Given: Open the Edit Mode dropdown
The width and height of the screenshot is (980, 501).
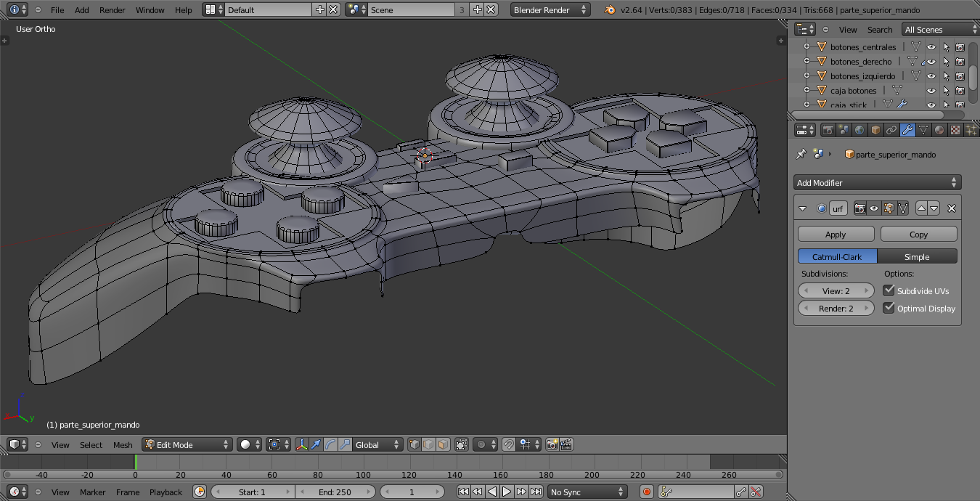Looking at the screenshot, I should [x=187, y=444].
